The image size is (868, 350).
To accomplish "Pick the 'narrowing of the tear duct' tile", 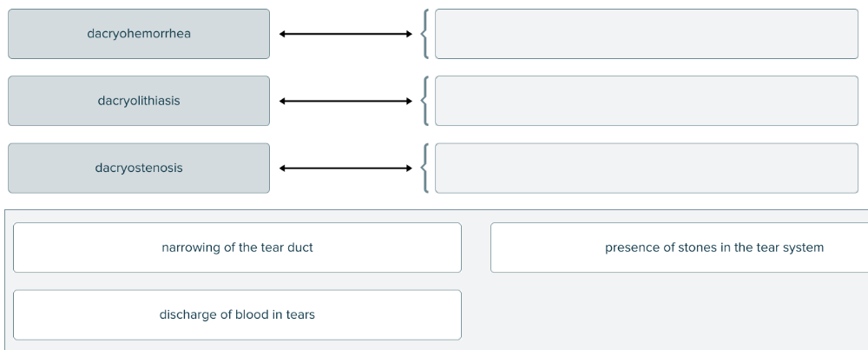I will (x=237, y=248).
